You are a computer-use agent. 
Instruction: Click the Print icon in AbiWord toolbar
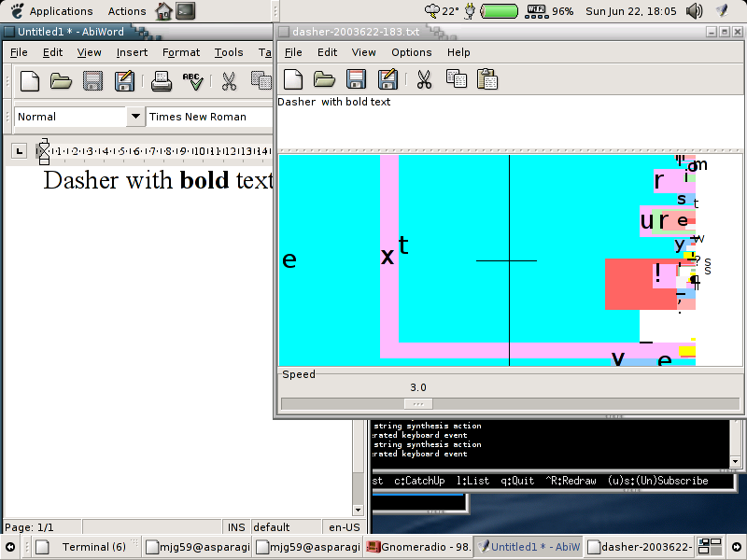tap(162, 81)
